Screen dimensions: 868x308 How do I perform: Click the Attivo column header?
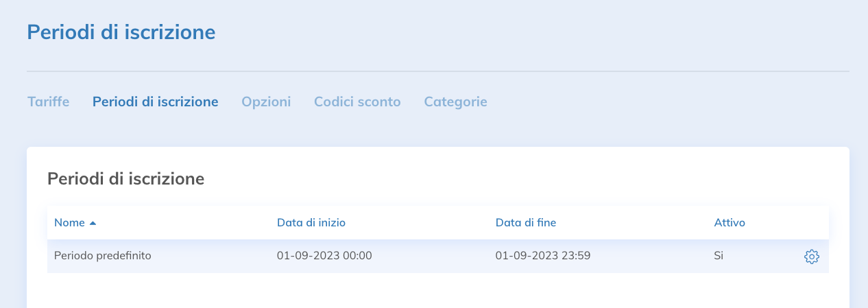[730, 222]
